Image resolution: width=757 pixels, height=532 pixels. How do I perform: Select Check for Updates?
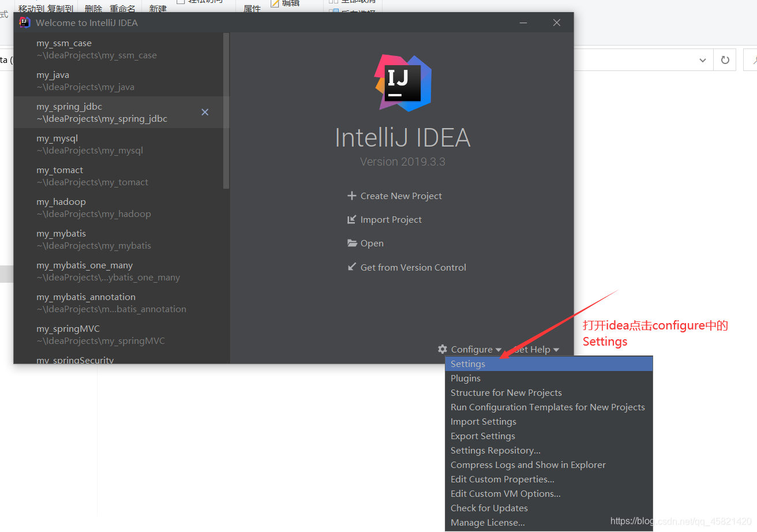(549, 508)
